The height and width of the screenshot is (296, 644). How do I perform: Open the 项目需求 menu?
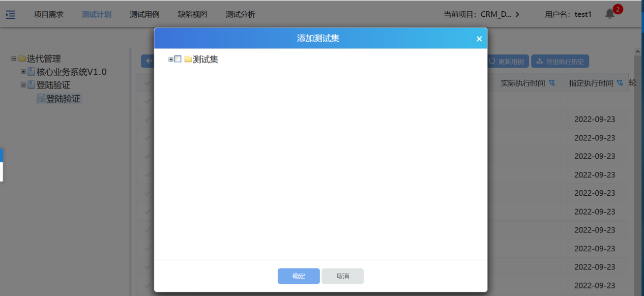49,15
